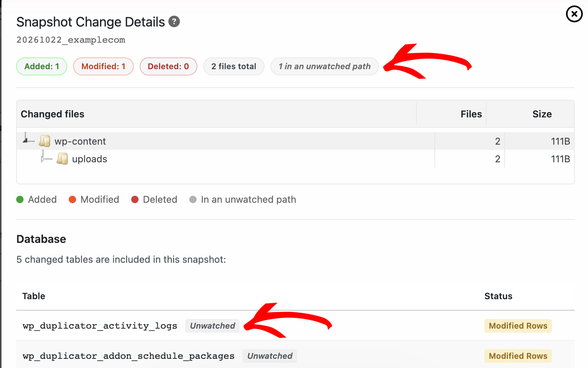The height and width of the screenshot is (368, 588).
Task: Click the Size column header
Action: click(542, 114)
